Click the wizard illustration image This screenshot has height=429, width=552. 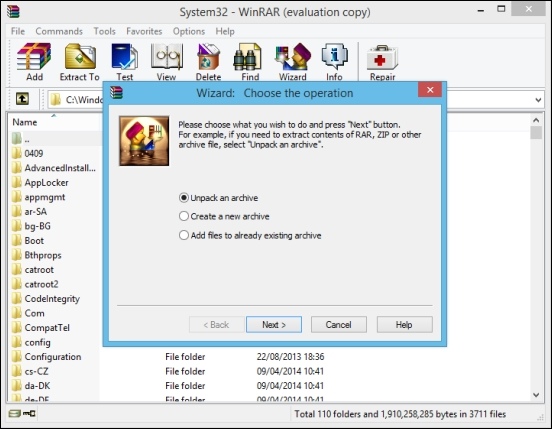pos(144,141)
